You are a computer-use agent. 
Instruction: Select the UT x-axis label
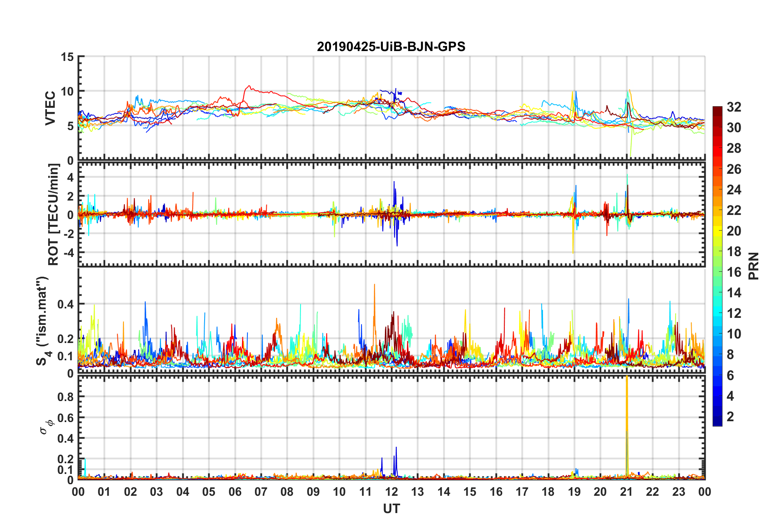point(391,509)
